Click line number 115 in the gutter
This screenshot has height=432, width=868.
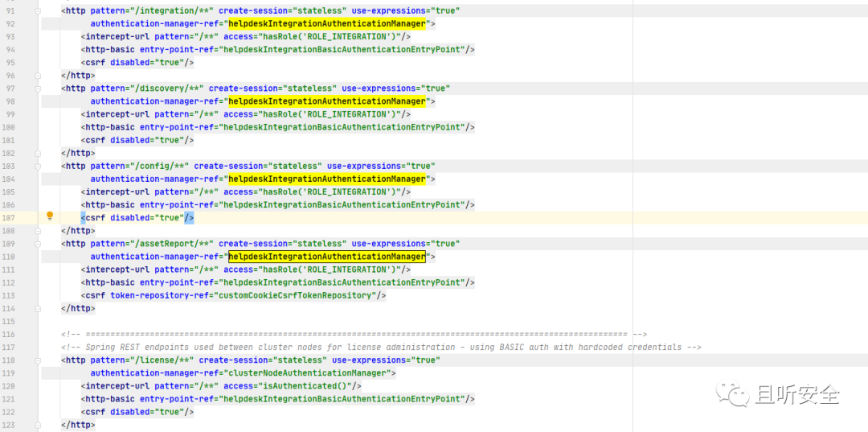(x=8, y=321)
